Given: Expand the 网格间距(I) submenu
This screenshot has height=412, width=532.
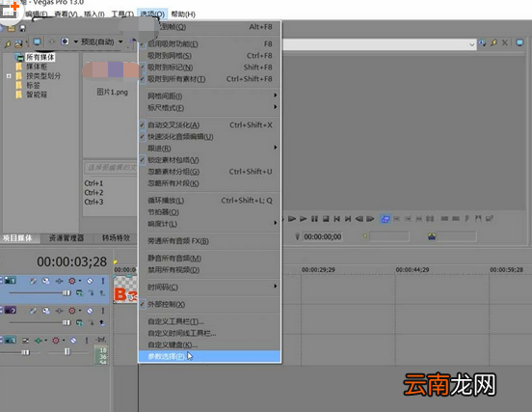Looking at the screenshot, I should [209, 96].
